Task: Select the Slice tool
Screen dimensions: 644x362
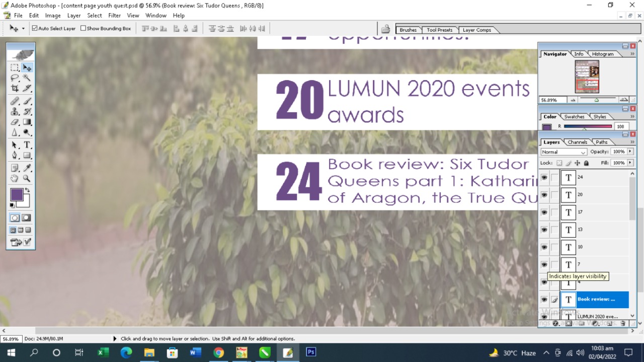Action: tap(27, 89)
